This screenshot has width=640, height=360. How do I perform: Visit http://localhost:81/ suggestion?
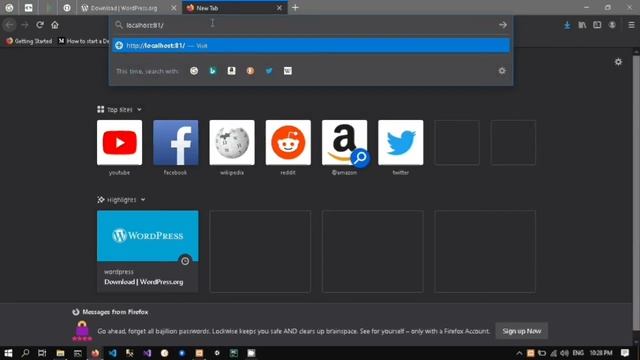point(311,45)
